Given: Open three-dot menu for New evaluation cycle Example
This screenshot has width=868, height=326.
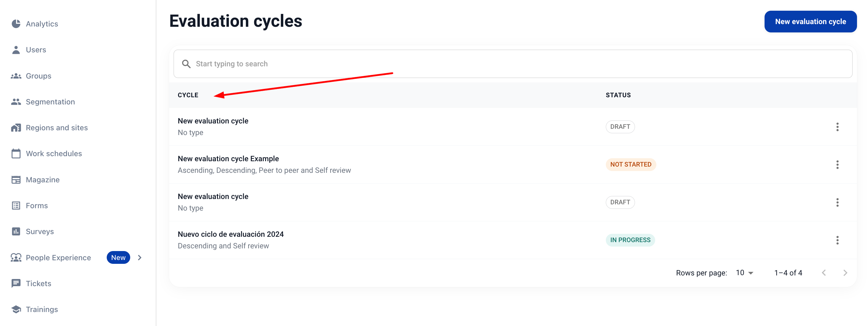Looking at the screenshot, I should pyautogui.click(x=837, y=164).
